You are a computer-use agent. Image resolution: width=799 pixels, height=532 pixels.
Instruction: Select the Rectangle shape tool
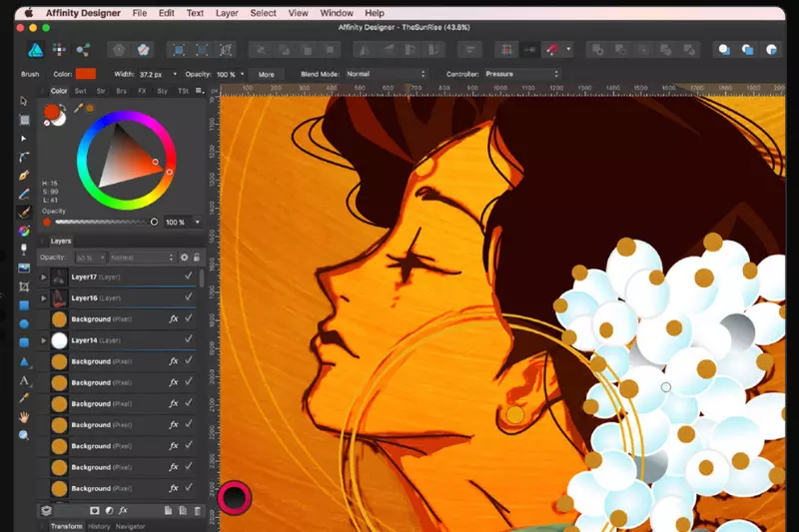click(24, 305)
